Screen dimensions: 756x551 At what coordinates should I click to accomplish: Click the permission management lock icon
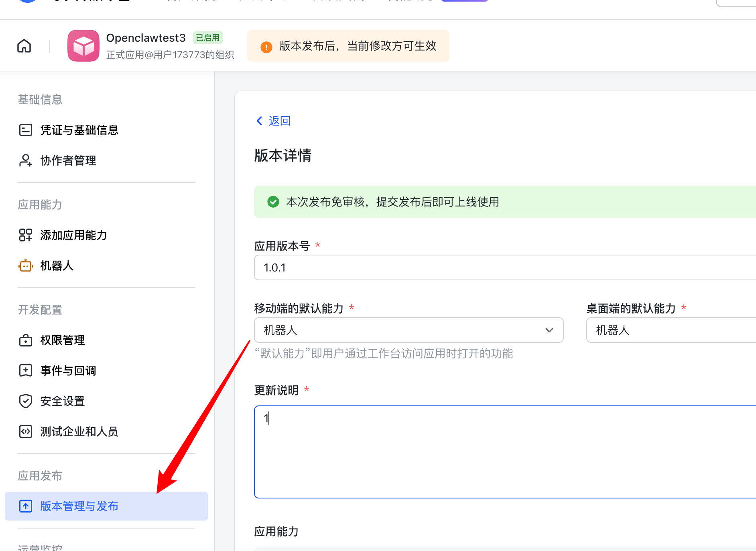point(26,340)
